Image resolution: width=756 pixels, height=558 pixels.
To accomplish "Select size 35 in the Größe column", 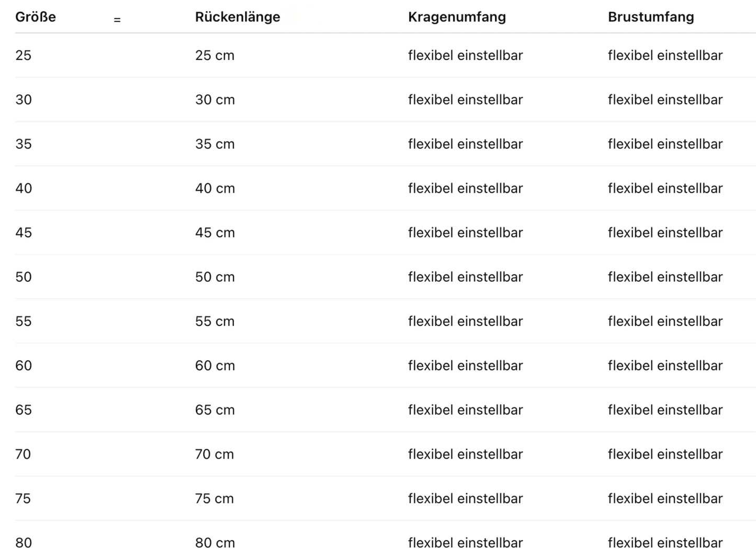I will [x=24, y=144].
